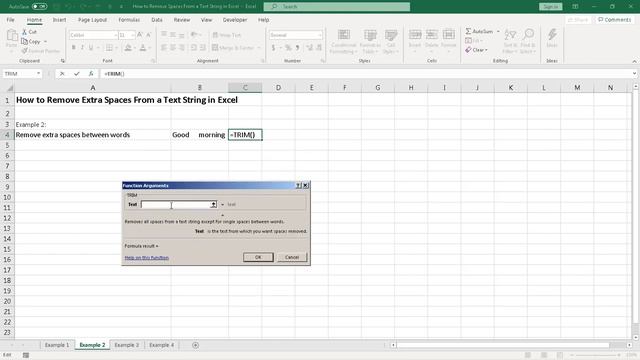Click Merge & Center
This screenshot has width=640, height=360.
pyautogui.click(x=233, y=48)
